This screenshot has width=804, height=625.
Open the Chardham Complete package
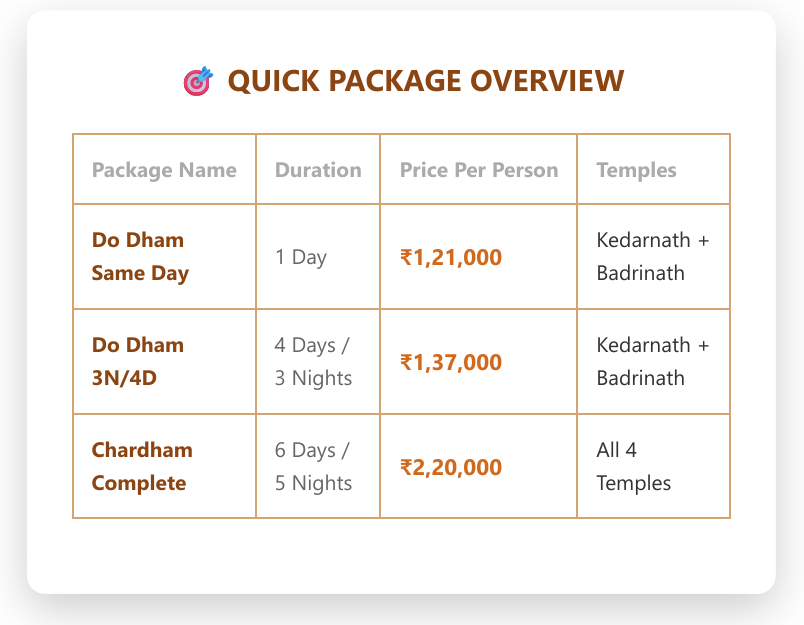(142, 467)
